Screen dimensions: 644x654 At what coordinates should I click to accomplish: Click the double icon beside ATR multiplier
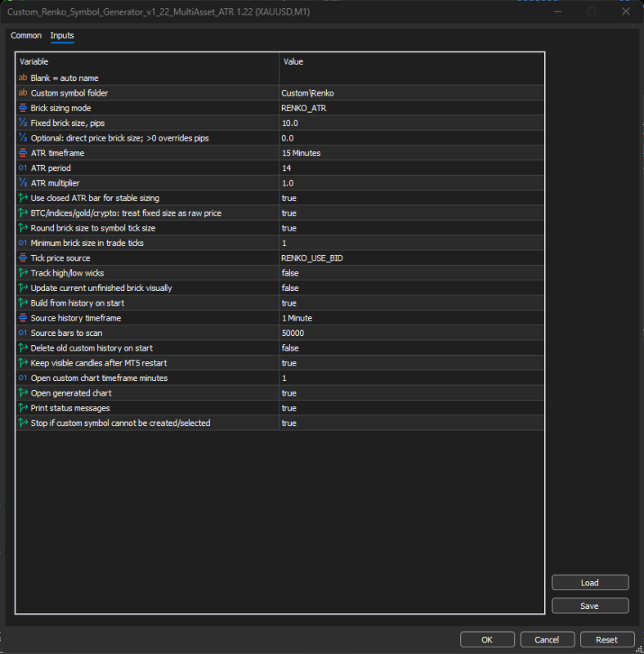click(23, 182)
